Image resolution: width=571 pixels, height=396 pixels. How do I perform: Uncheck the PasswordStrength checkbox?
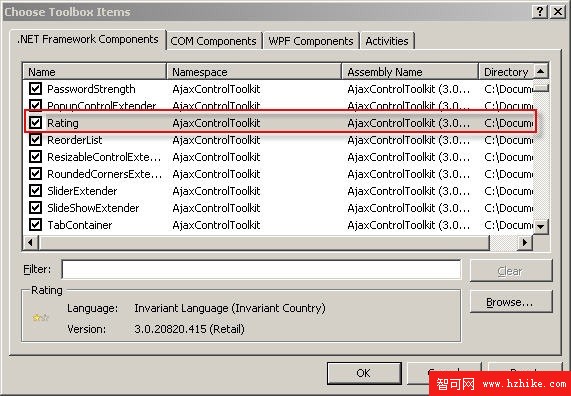[35, 89]
